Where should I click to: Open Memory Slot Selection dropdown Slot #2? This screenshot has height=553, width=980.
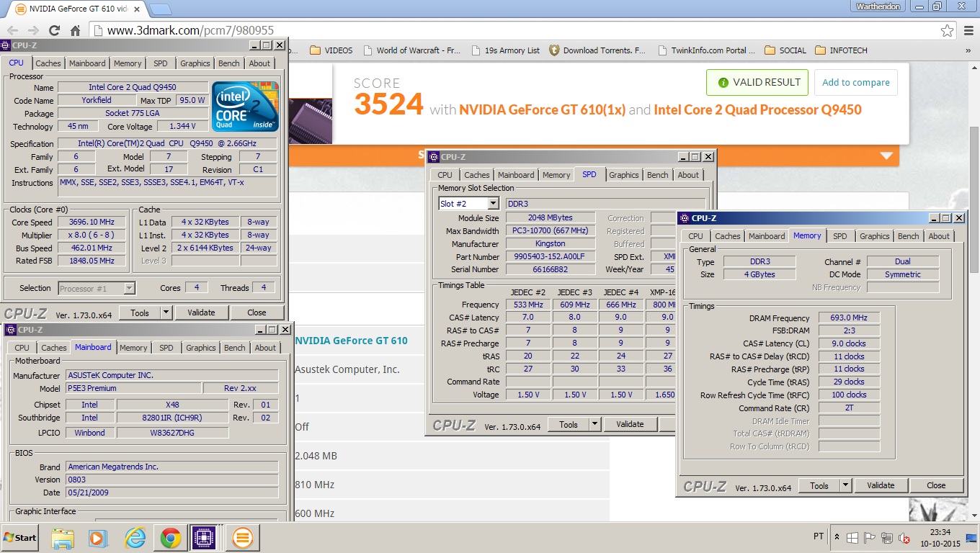pos(468,204)
